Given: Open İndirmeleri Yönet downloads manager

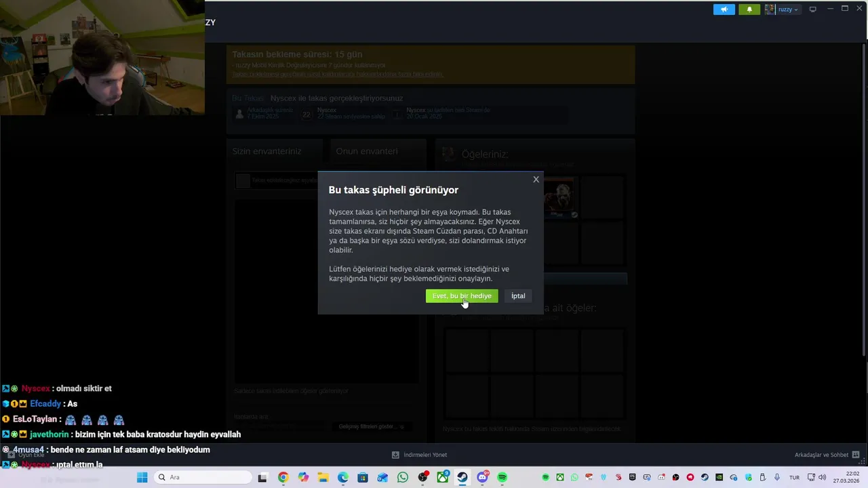Looking at the screenshot, I should tap(420, 455).
